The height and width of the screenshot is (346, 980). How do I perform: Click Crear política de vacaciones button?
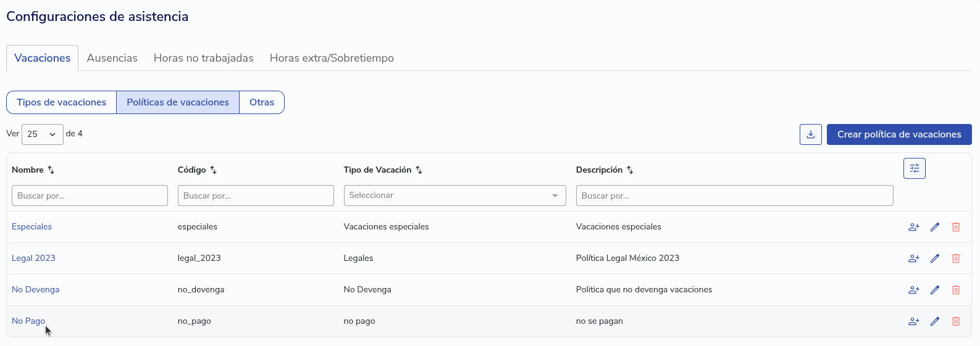(898, 134)
